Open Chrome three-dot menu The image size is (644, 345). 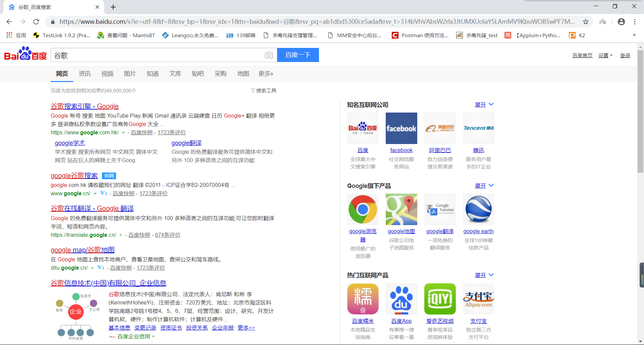coord(635,22)
